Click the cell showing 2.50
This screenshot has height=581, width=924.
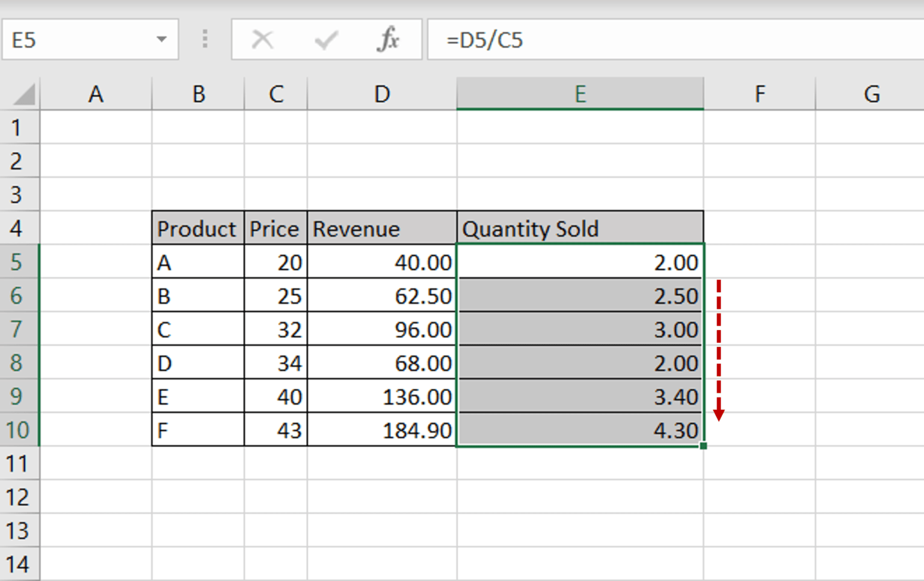click(x=579, y=295)
